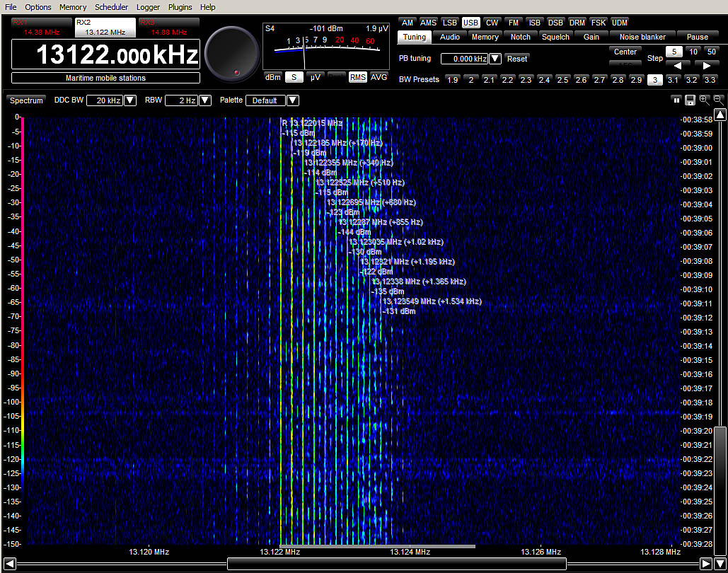Click the PB tuning Reset button
The width and height of the screenshot is (728, 573).
(x=516, y=59)
